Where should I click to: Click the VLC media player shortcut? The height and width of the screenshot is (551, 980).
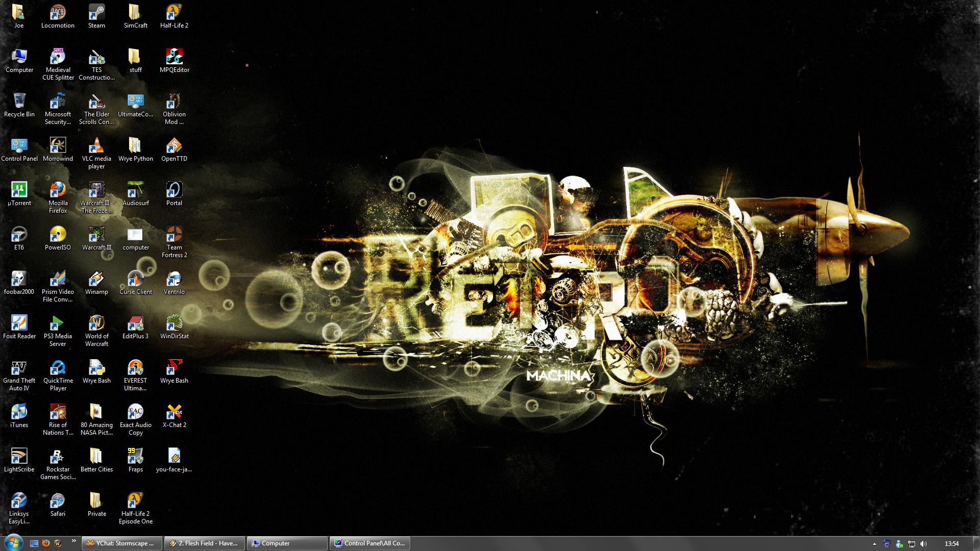96,146
